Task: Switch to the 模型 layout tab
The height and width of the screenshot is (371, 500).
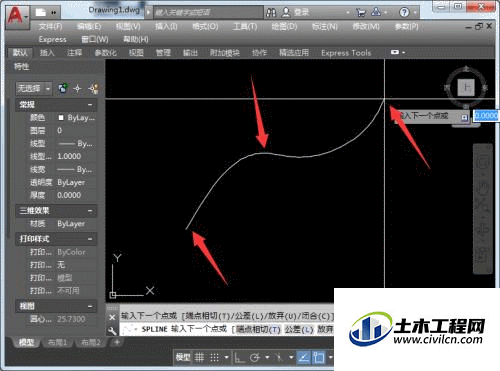Action: 26,342
